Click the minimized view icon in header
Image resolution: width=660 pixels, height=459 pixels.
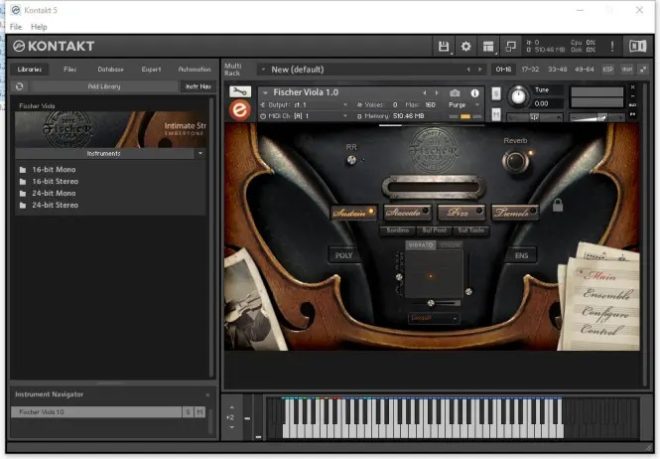pyautogui.click(x=511, y=46)
